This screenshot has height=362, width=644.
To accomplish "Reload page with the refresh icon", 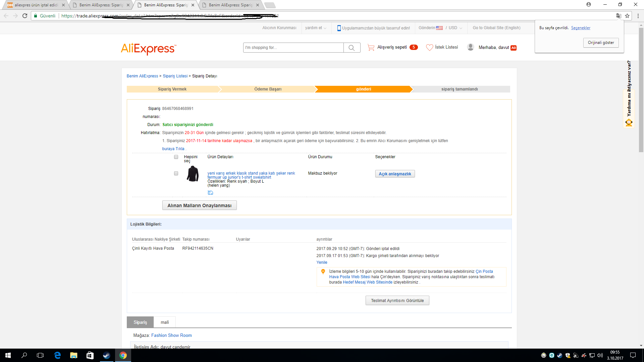I will (x=25, y=16).
